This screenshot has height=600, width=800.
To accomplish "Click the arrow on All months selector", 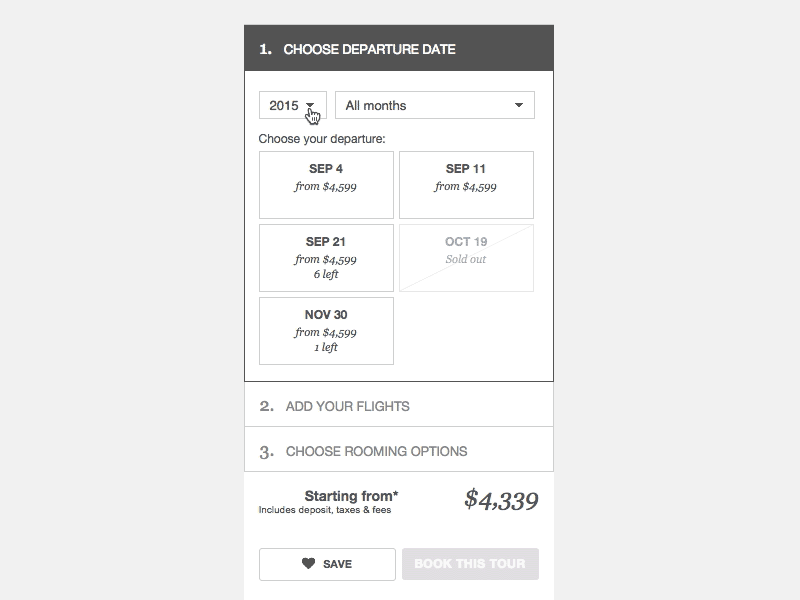I will (518, 105).
